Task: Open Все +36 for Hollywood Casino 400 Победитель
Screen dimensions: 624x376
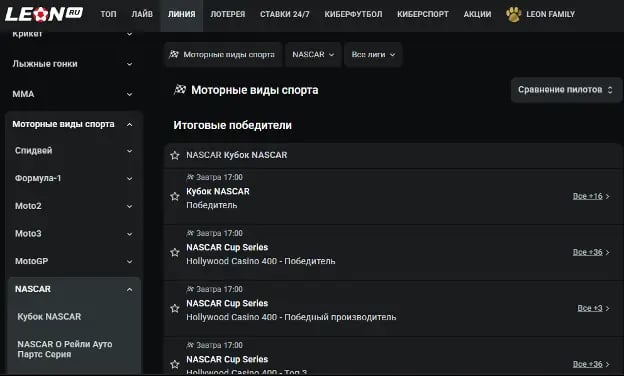Action: (591, 252)
